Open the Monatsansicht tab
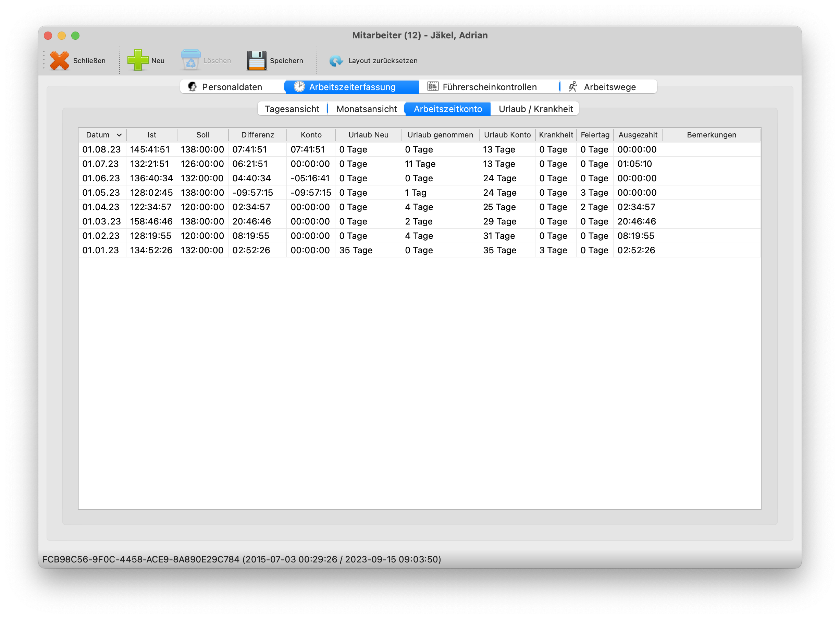Image resolution: width=840 pixels, height=619 pixels. (x=366, y=109)
